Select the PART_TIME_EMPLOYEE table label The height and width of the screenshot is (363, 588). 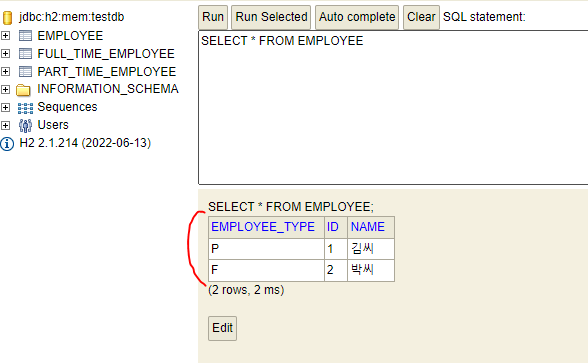pos(107,72)
